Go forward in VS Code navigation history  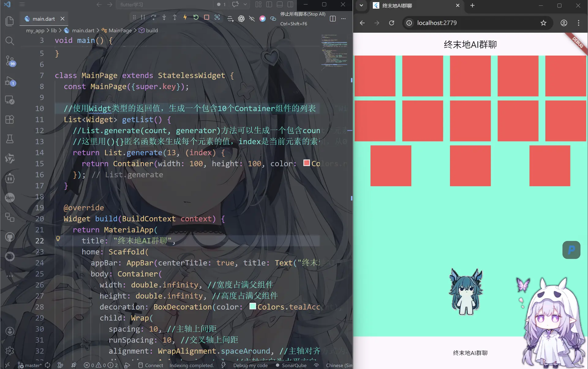coord(110,5)
